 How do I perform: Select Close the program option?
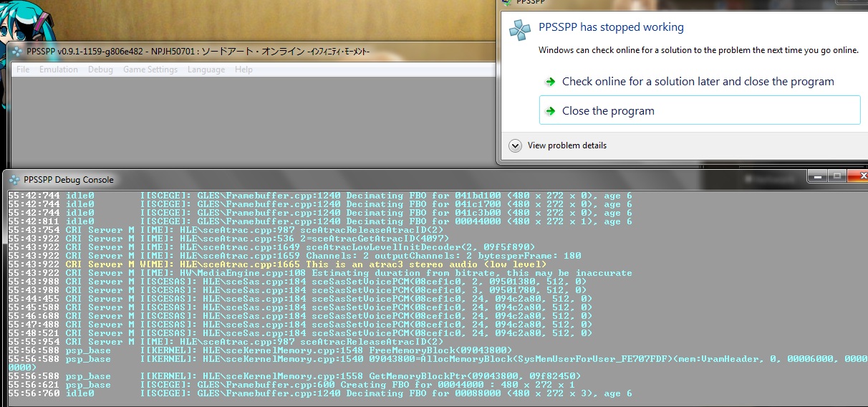tap(608, 111)
